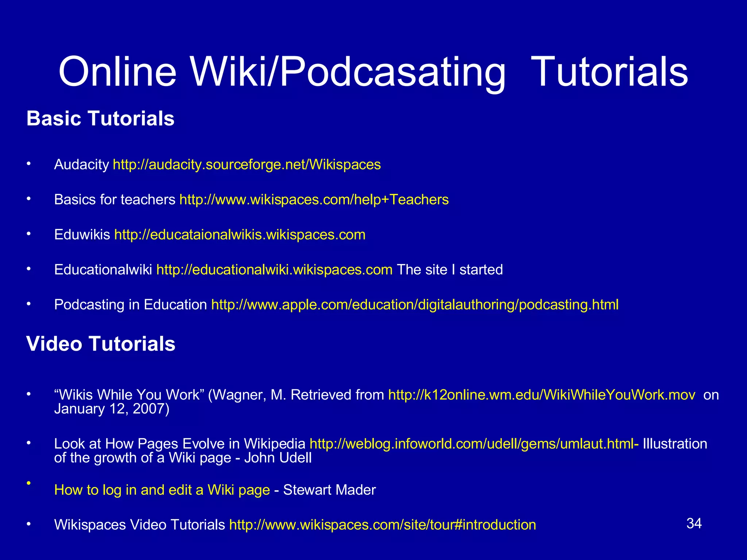Click the 'Eduwikis' label text
747x560 pixels.
coord(82,235)
